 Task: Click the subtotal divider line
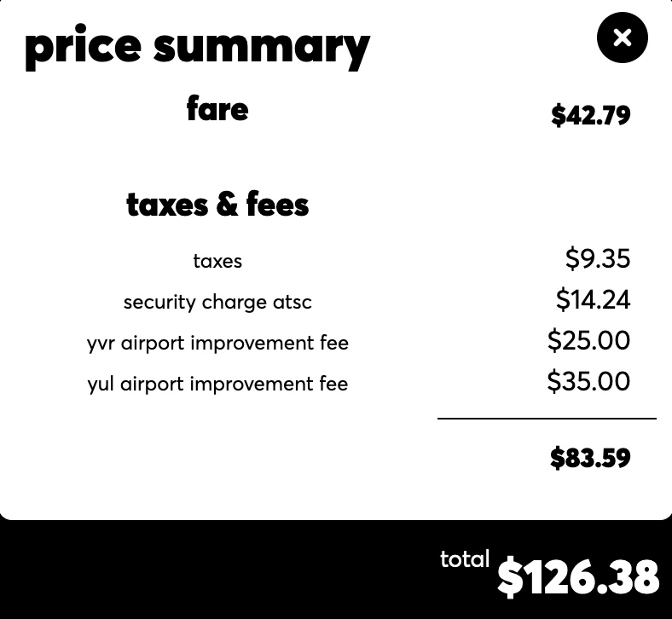tap(547, 419)
